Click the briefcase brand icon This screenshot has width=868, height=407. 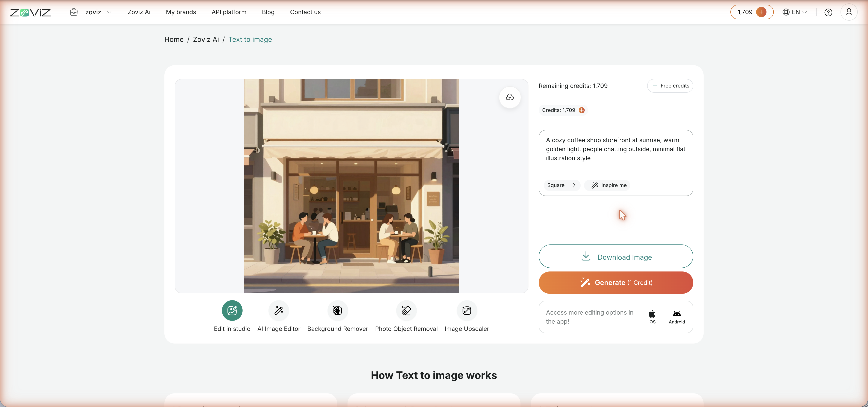tap(74, 12)
